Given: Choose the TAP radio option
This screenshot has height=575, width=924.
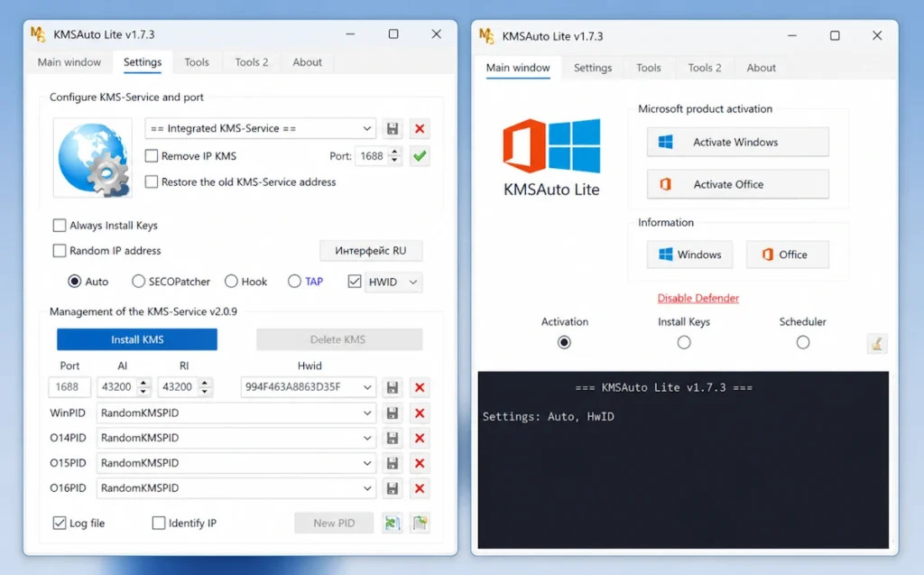Looking at the screenshot, I should [x=294, y=282].
